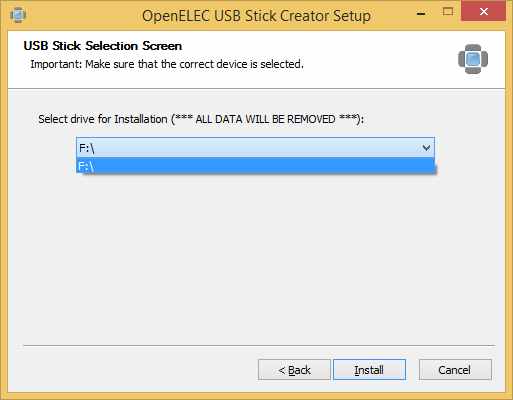Click the ALL DATA WILL BE REMOVED warning
Viewport: 513px width, 400px height.
267,119
